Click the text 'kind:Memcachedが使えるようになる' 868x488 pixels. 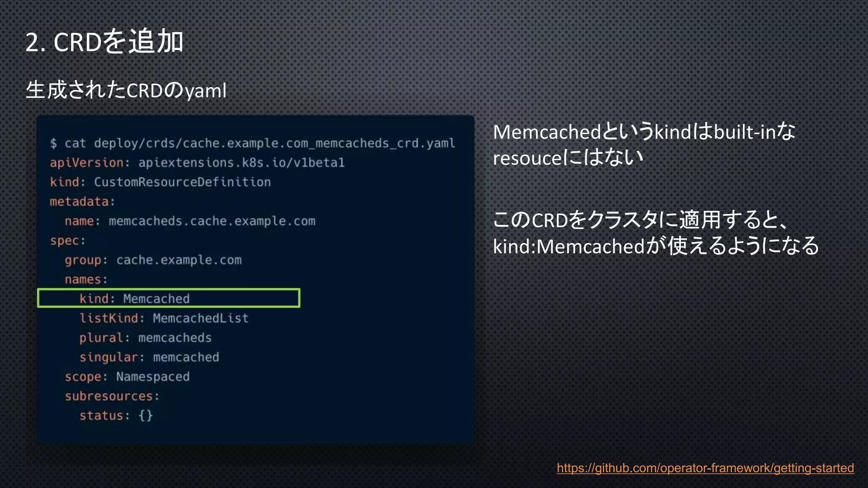pyautogui.click(x=656, y=246)
